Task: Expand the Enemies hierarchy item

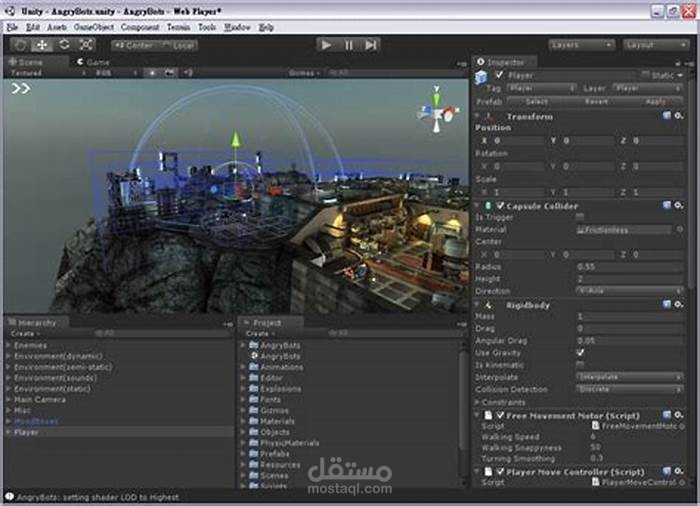Action: pyautogui.click(x=8, y=345)
